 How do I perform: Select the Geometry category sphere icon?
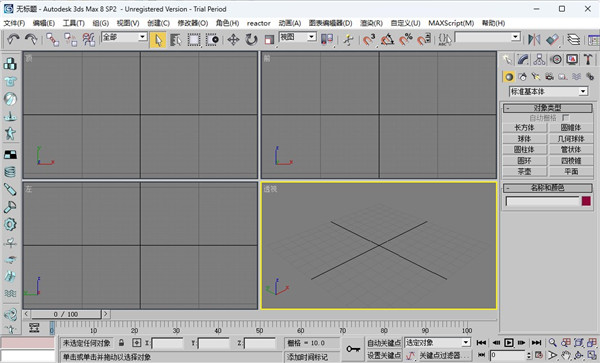point(509,77)
